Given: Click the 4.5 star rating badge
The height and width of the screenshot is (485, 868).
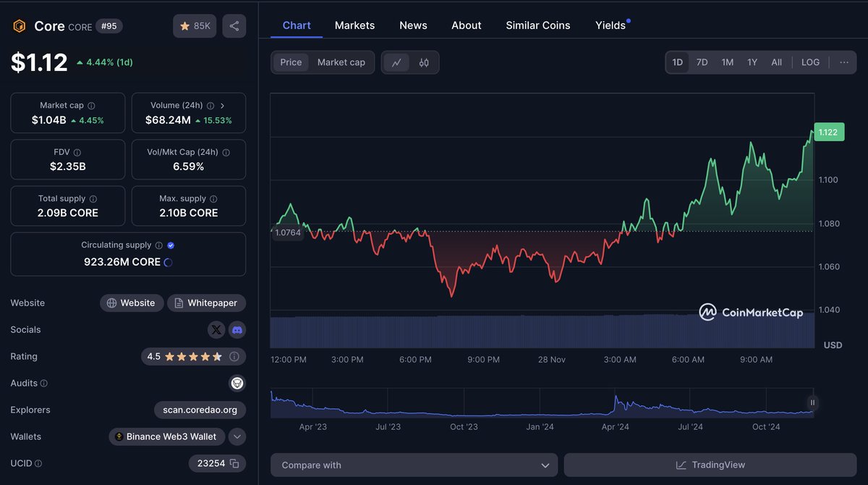Looking at the screenshot, I should [193, 357].
